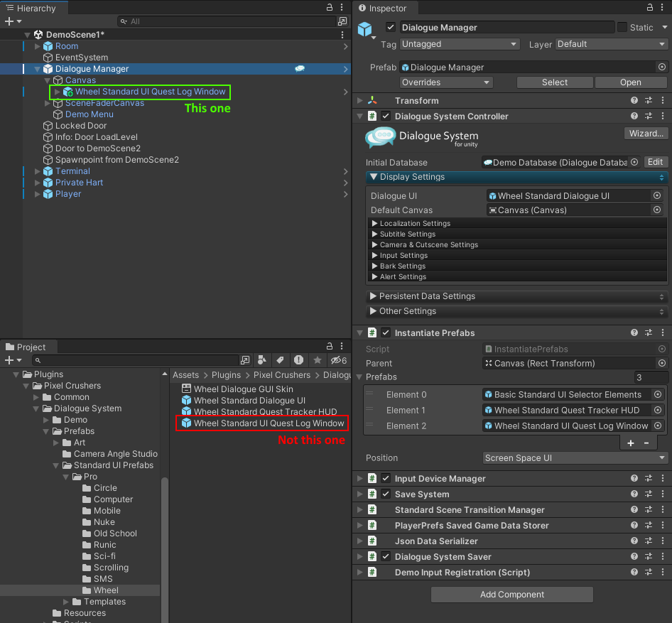Viewport: 672px width, 623px height.
Task: Click the Project create plus button
Action: coord(9,360)
